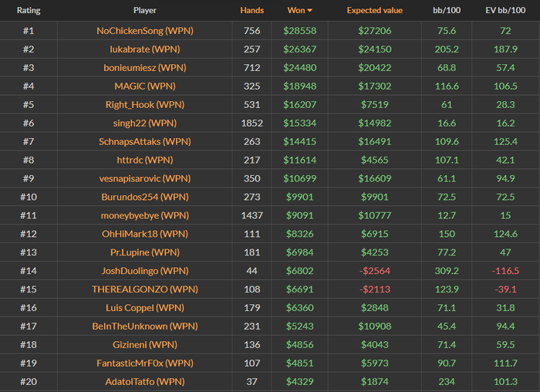Open lukabrate (WPN) player link
Viewport: 540px width, 392px height.
[144, 49]
